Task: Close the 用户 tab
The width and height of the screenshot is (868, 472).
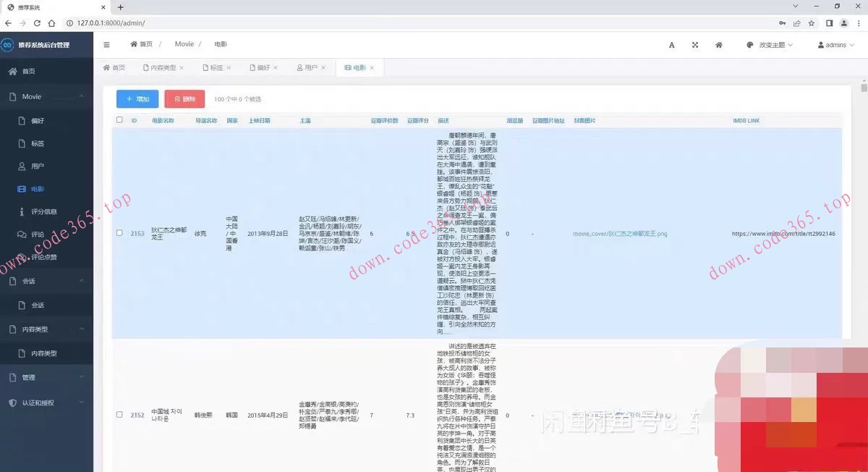Action: click(323, 67)
